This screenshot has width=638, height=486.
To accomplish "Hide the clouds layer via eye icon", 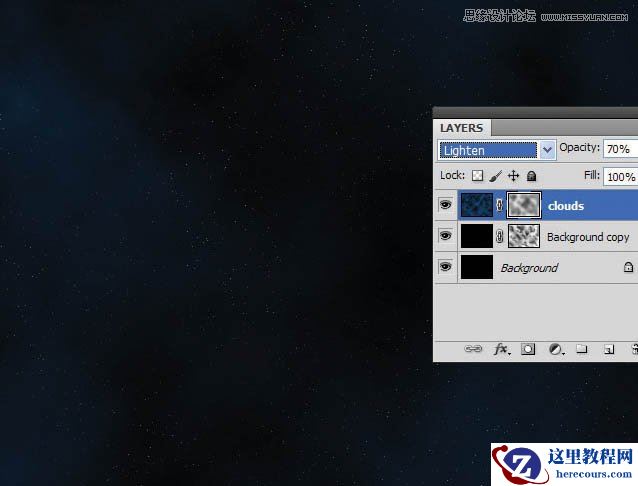I will point(446,204).
